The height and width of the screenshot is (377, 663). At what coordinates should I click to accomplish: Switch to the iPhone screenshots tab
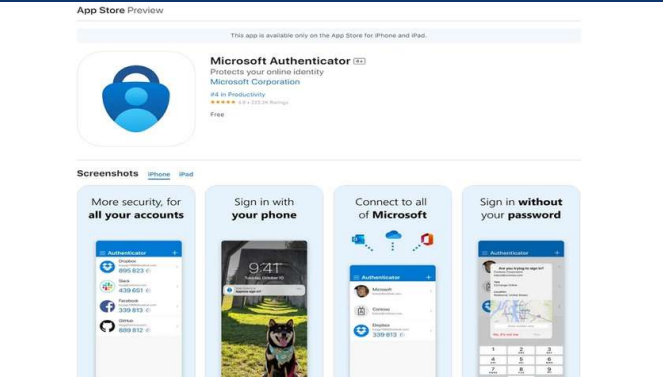coord(159,174)
